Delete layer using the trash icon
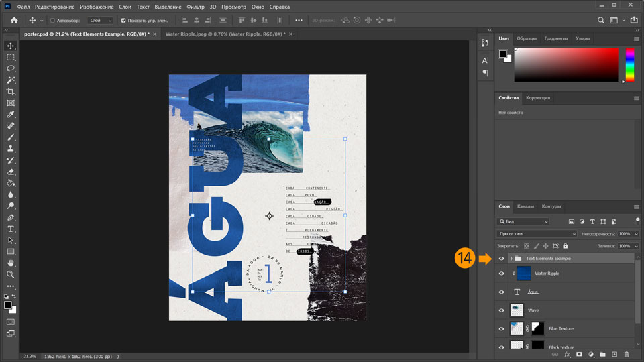This screenshot has height=362, width=644. pos(627,354)
